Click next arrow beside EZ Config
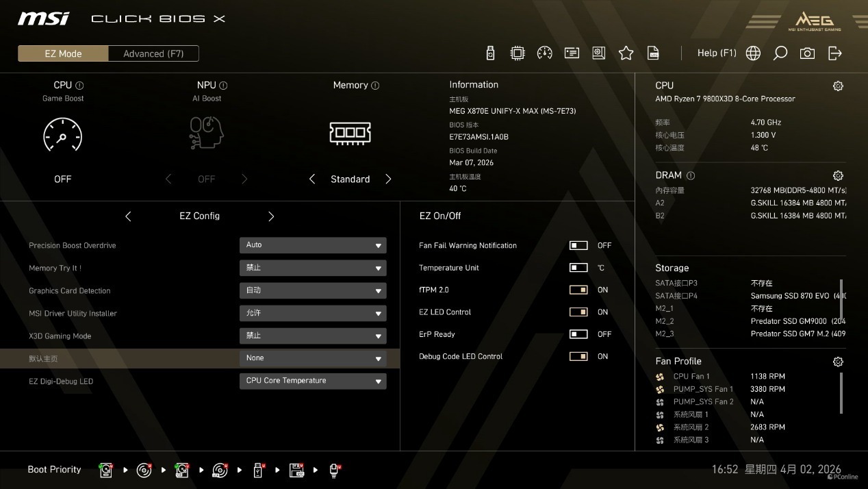Image resolution: width=868 pixels, height=489 pixels. pyautogui.click(x=271, y=216)
